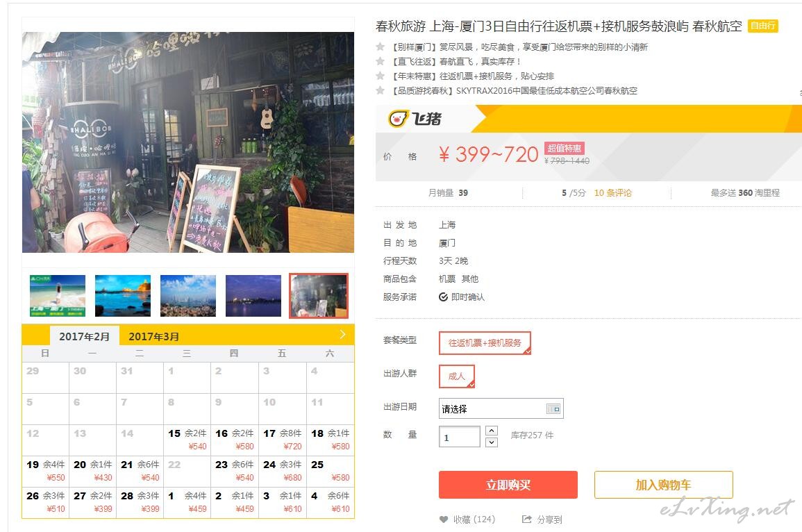Click the 自由行 yellow tag badge
The image size is (802, 532).
pyautogui.click(x=762, y=26)
